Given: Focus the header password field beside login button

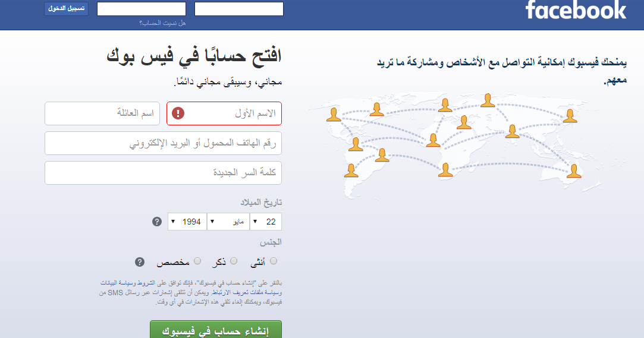Looking at the screenshot, I should coord(142,9).
